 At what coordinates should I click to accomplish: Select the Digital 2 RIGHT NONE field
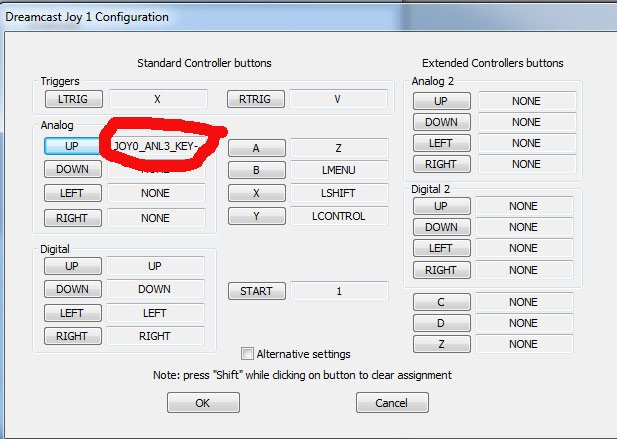pyautogui.click(x=524, y=270)
